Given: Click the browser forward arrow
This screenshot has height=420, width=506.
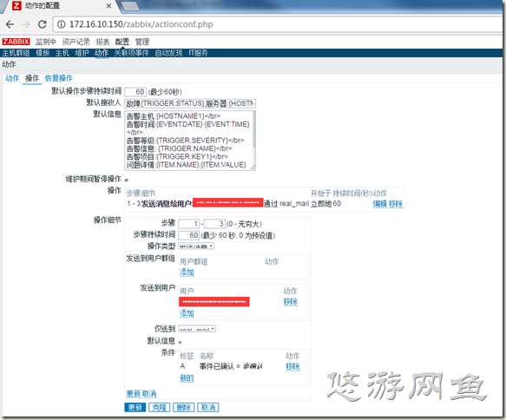Looking at the screenshot, I should coord(26,24).
